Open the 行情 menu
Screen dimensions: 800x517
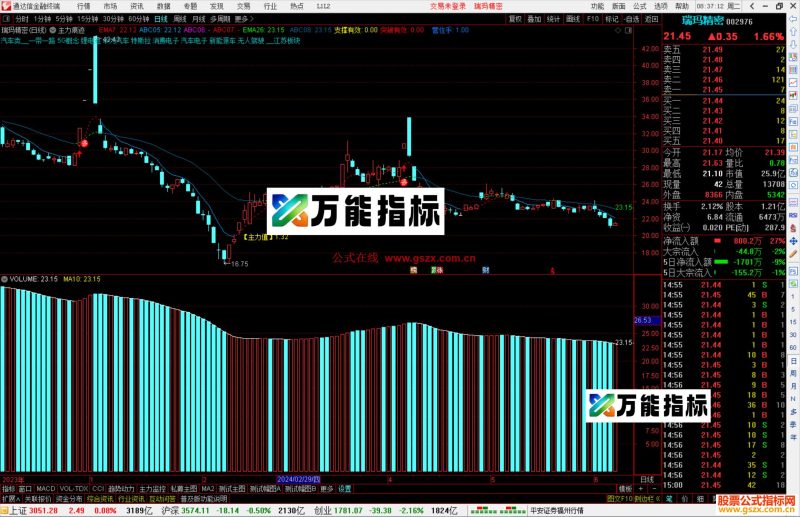pos(83,6)
